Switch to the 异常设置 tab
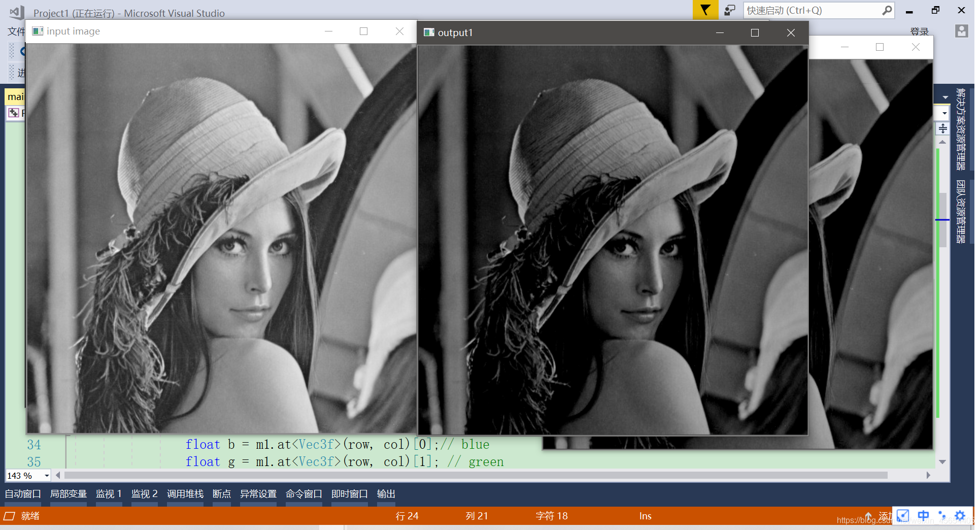 click(258, 494)
